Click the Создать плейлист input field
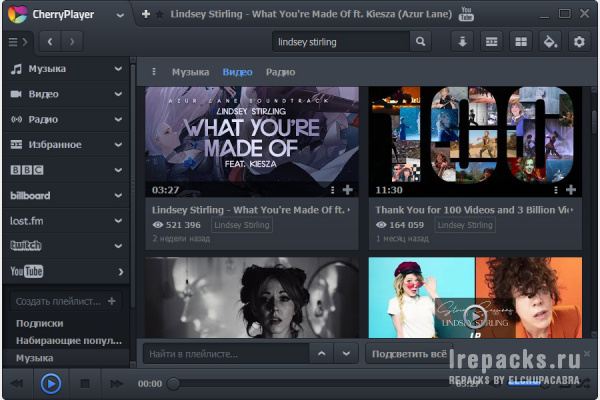The image size is (600, 400). [58, 301]
